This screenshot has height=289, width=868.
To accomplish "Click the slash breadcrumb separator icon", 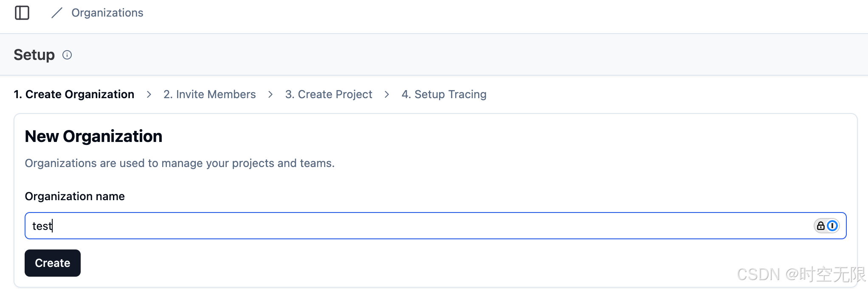I will (x=57, y=13).
